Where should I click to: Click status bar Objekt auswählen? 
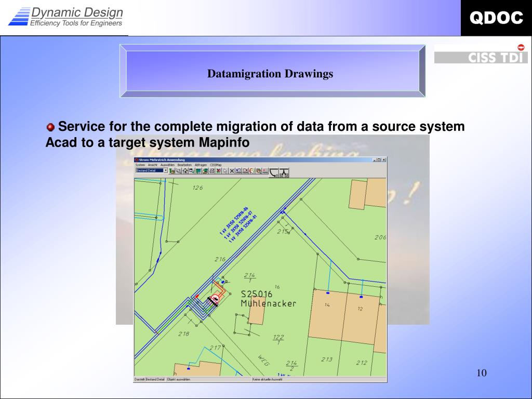pyautogui.click(x=179, y=379)
